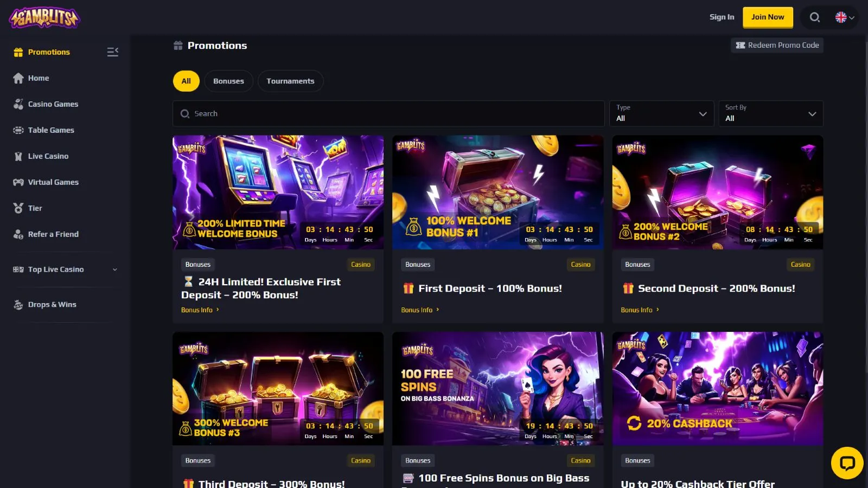Click the promotions Search input field

tap(388, 114)
